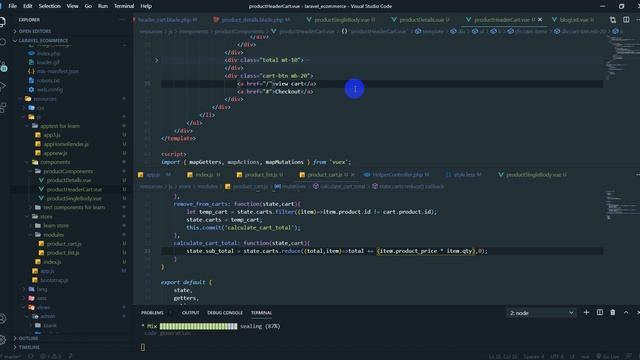The width and height of the screenshot is (640, 360).
Task: Split the top editor right
Action: point(626,20)
